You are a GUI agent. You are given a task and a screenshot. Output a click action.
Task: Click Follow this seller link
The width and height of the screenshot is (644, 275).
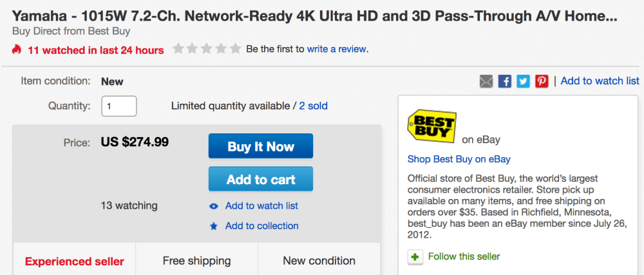464,256
